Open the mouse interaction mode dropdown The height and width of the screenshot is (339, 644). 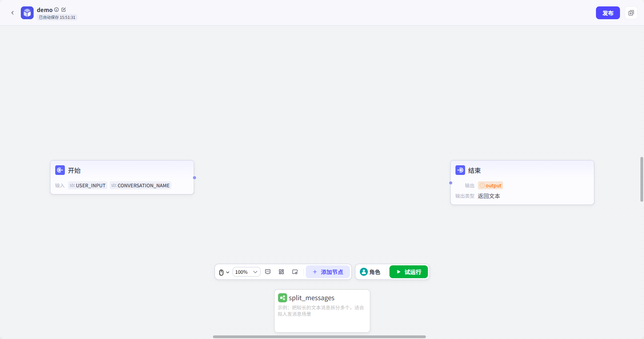click(224, 272)
